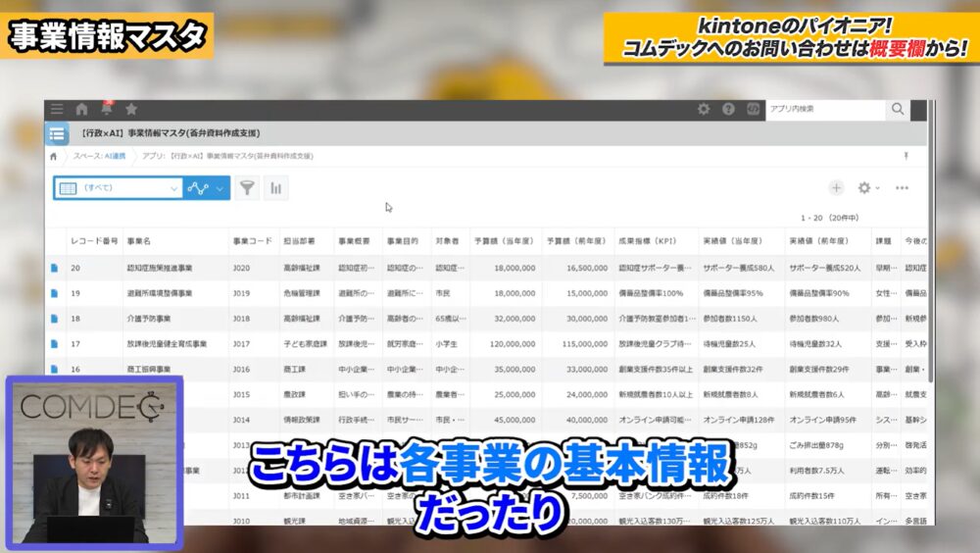
Task: Click the レコード番号 column header
Action: coord(94,241)
